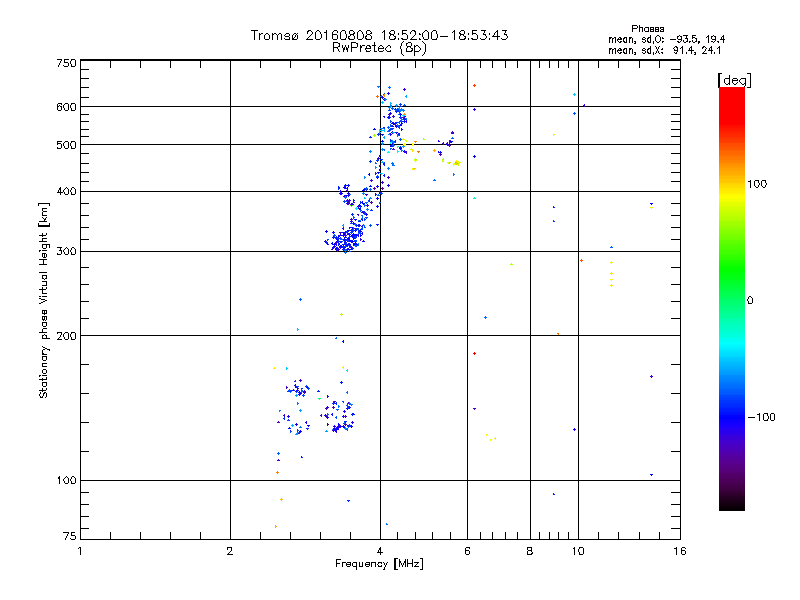800x600 pixels.
Task: Click the '[deg]' colorbar unit label
Action: (x=734, y=80)
